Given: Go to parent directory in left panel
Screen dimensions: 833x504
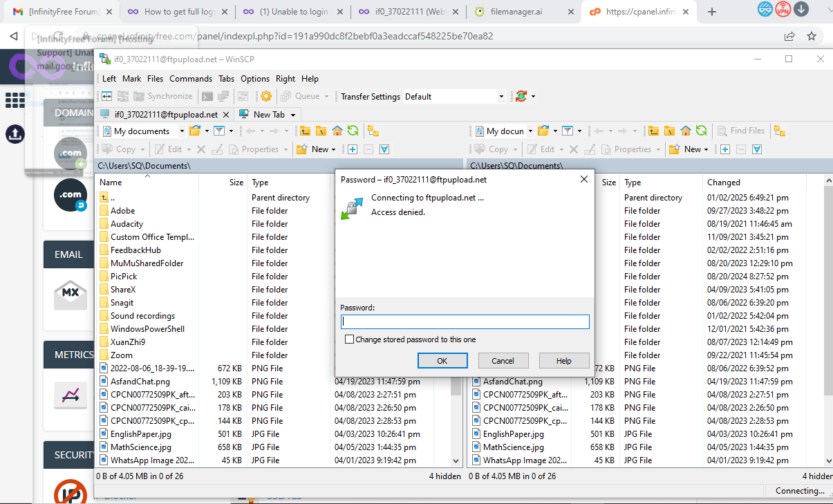Looking at the screenshot, I should tap(305, 131).
